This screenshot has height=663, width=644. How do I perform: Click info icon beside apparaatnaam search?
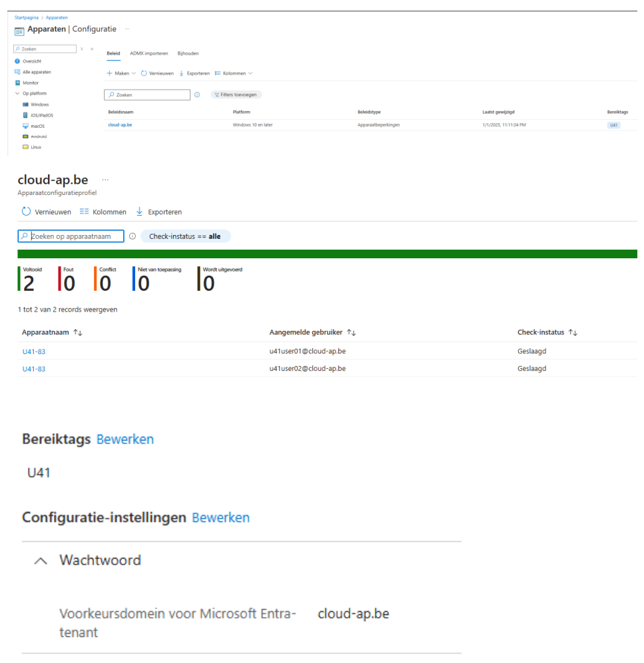click(133, 236)
